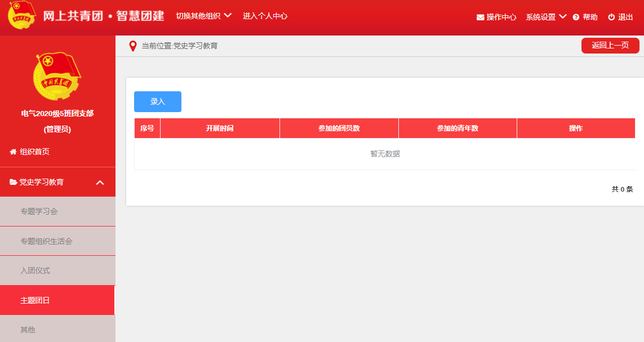Open 进入个人中心 link in header
The width and height of the screenshot is (644, 342).
click(265, 16)
